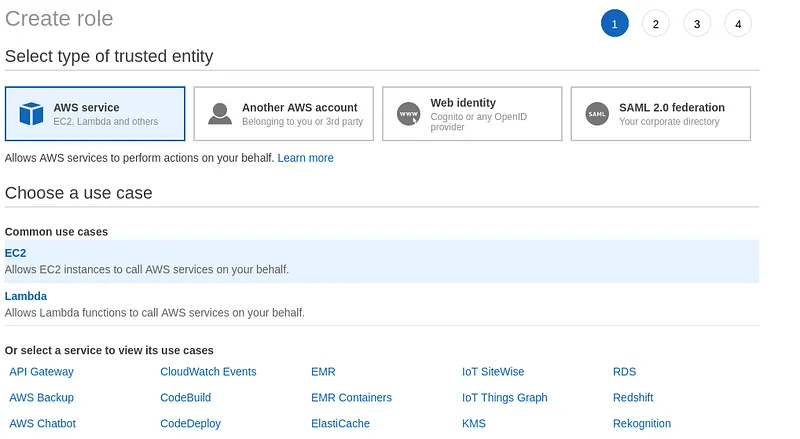Screen dimensions: 800x439
Task: Click the AWS service cube icon
Action: point(31,114)
